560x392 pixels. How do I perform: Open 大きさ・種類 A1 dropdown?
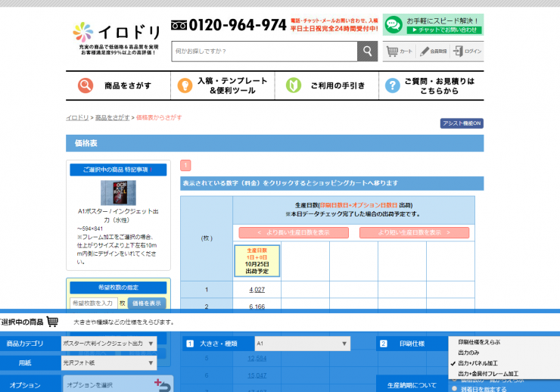click(x=302, y=344)
